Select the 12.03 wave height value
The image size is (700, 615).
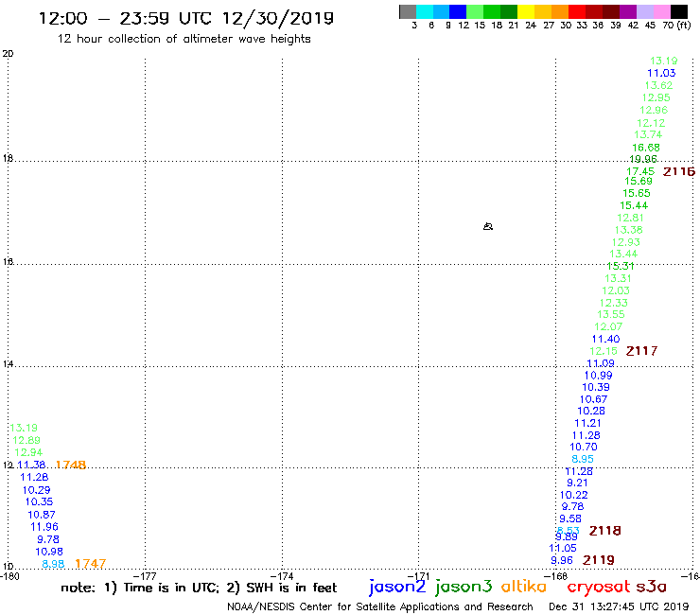click(x=616, y=290)
